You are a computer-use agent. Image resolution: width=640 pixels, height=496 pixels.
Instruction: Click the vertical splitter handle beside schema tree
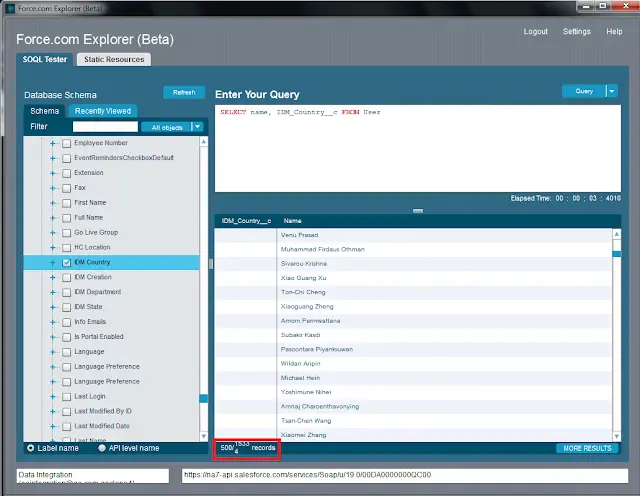211,264
